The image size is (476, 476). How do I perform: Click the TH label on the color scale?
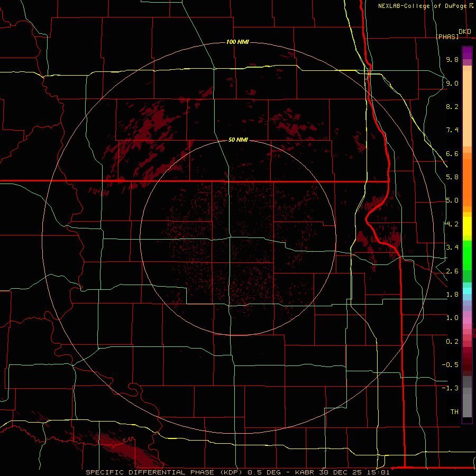tap(454, 412)
